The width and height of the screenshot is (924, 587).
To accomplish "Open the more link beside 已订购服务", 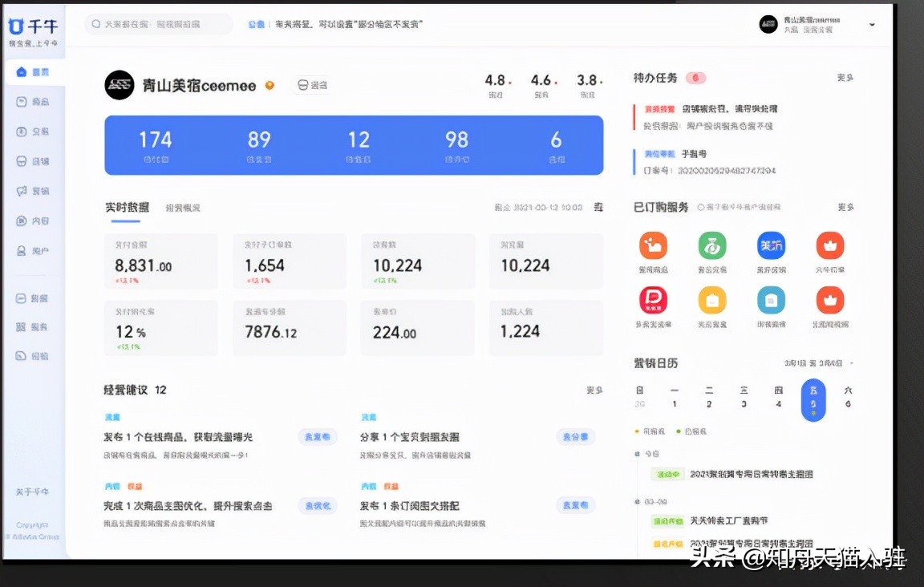I will [x=845, y=208].
